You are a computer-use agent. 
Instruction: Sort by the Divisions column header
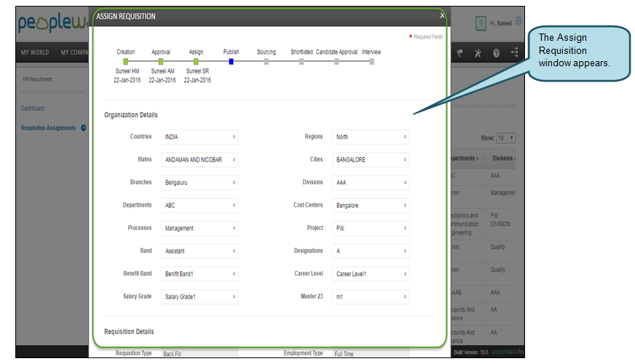pos(502,158)
